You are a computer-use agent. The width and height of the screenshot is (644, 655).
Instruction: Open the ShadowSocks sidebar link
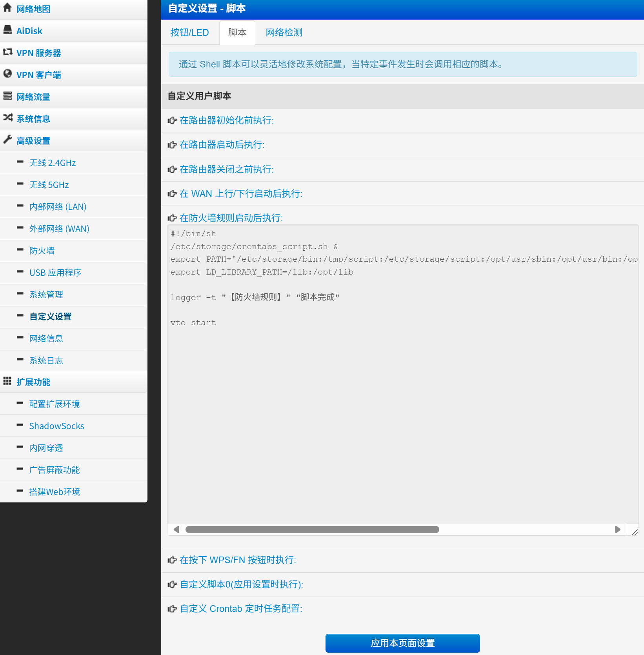(56, 426)
